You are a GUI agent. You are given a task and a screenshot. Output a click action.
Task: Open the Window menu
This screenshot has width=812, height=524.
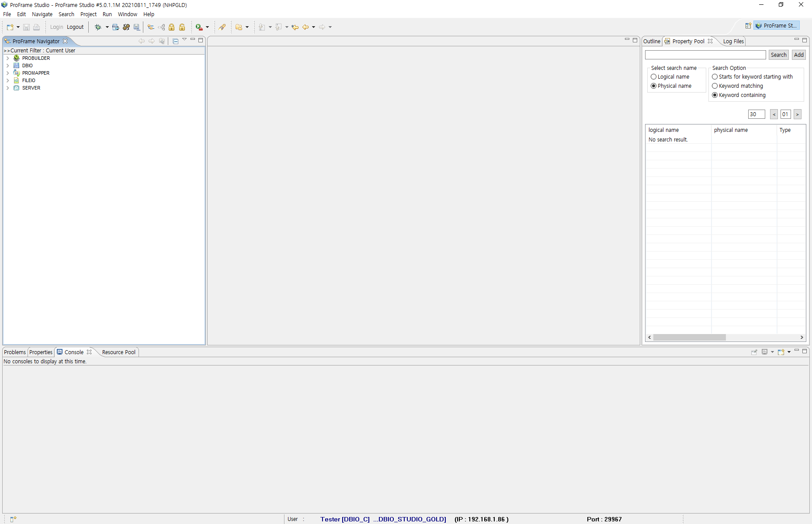point(127,14)
